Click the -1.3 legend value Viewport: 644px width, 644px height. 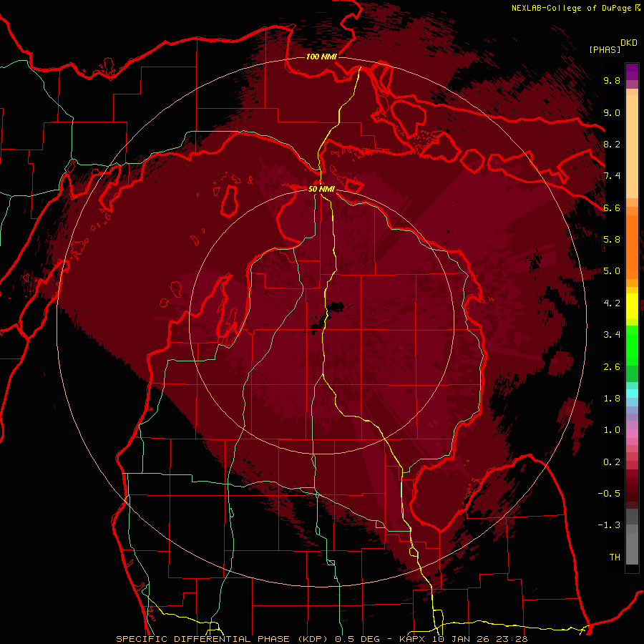click(x=609, y=525)
